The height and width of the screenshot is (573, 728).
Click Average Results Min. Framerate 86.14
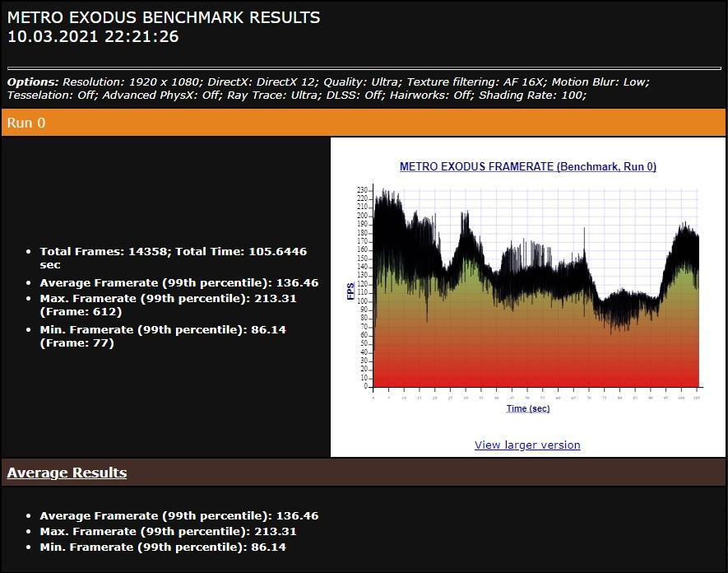[x=163, y=547]
